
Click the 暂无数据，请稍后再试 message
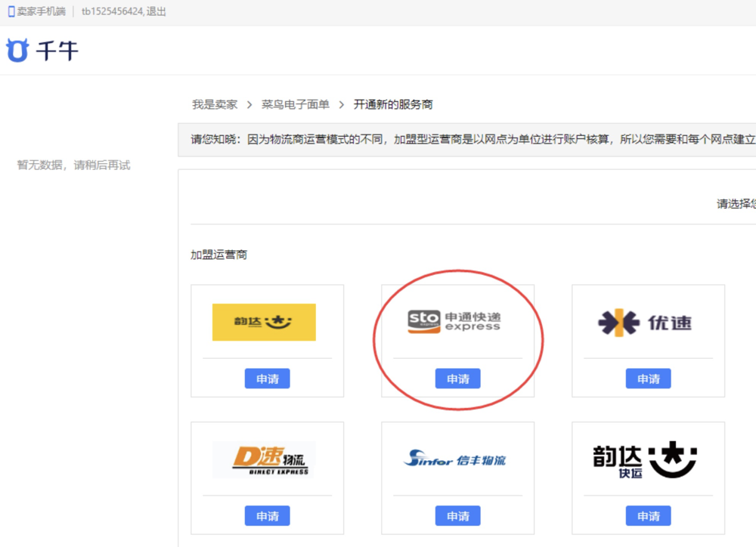pyautogui.click(x=74, y=165)
